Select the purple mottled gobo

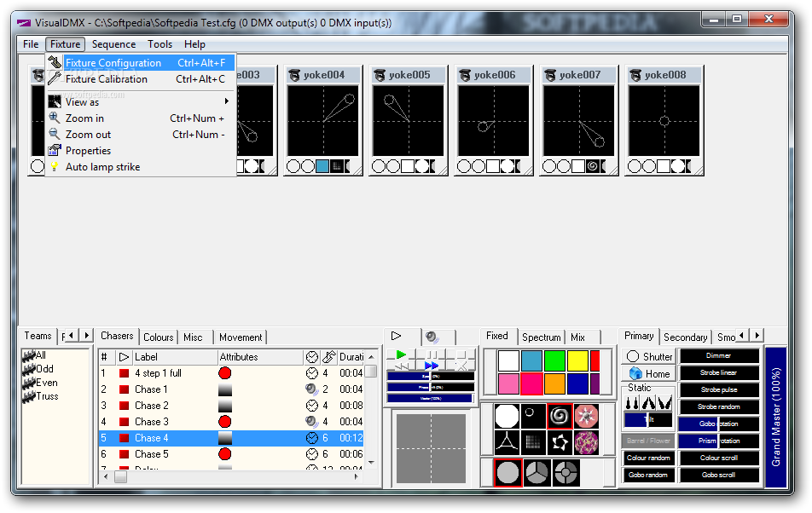pos(586,442)
